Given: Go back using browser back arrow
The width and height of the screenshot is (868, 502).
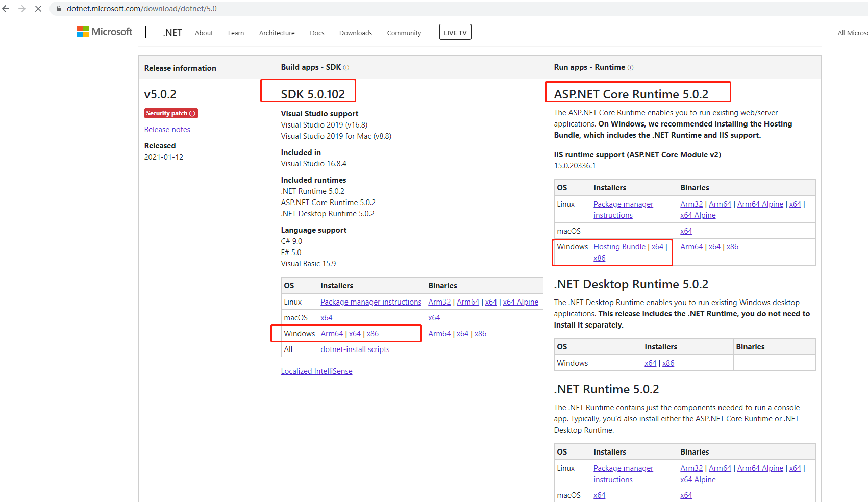Looking at the screenshot, I should pyautogui.click(x=6, y=9).
